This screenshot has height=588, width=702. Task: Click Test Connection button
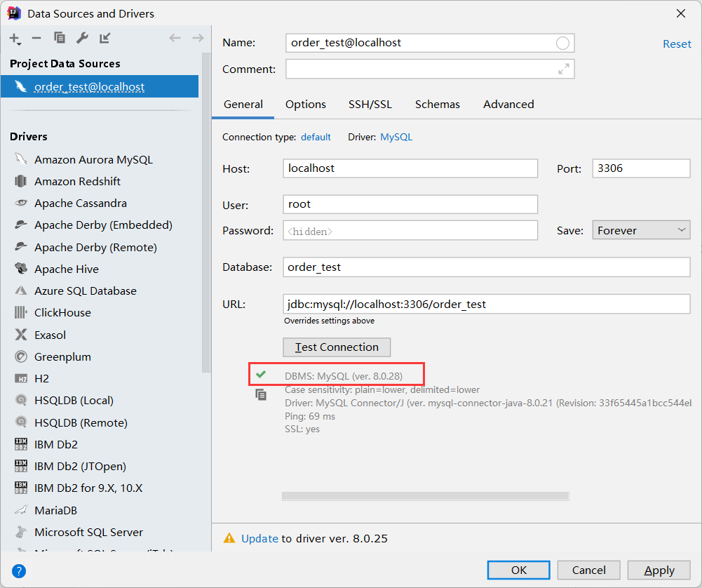tap(337, 347)
